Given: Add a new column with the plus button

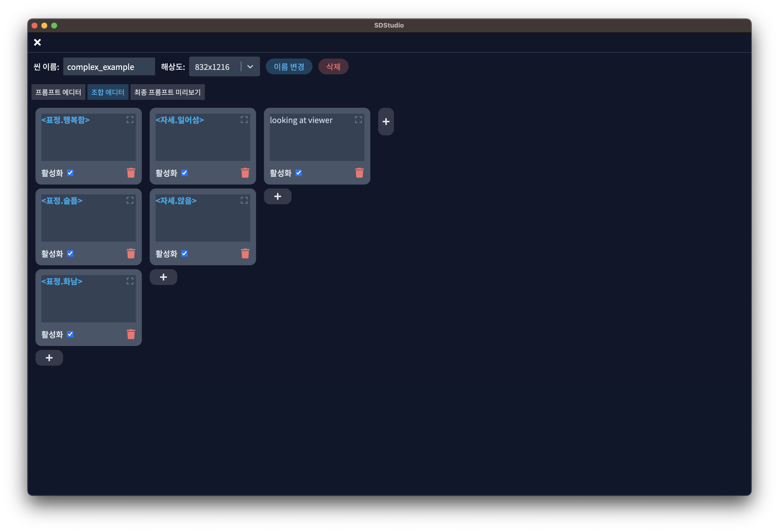Looking at the screenshot, I should [x=386, y=122].
